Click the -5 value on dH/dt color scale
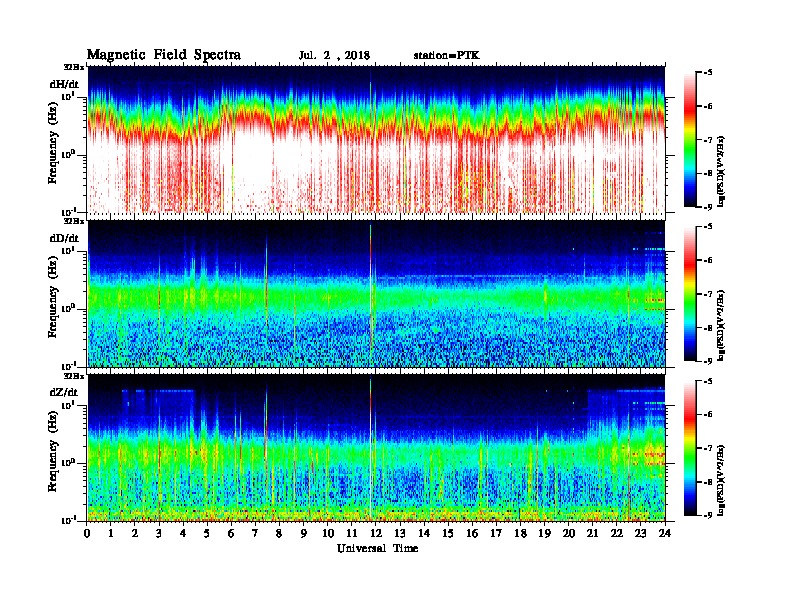Image resolution: width=792 pixels, height=612 pixels. coord(709,73)
